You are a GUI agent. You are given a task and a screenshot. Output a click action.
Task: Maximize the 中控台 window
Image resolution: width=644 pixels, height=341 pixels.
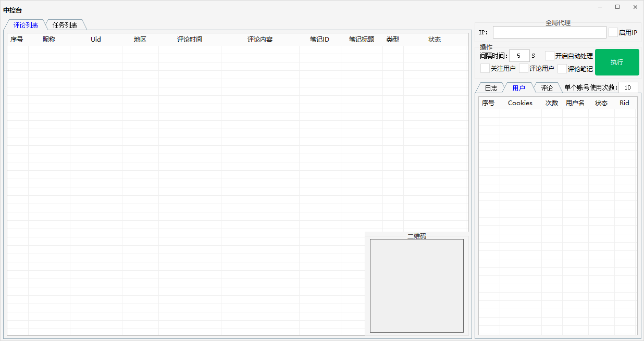click(x=617, y=7)
